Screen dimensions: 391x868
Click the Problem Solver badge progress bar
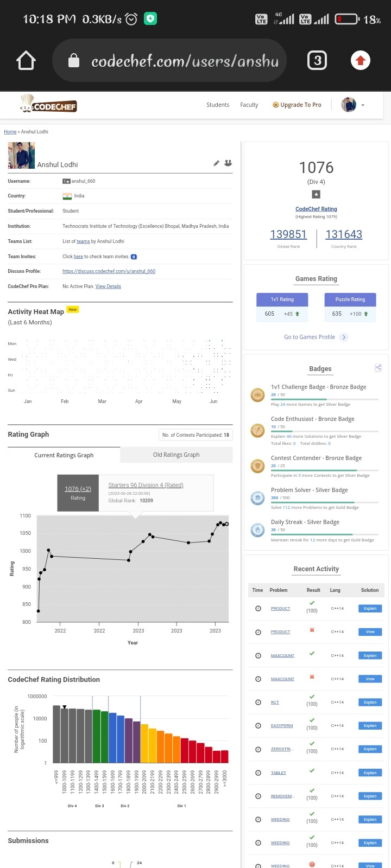(325, 503)
